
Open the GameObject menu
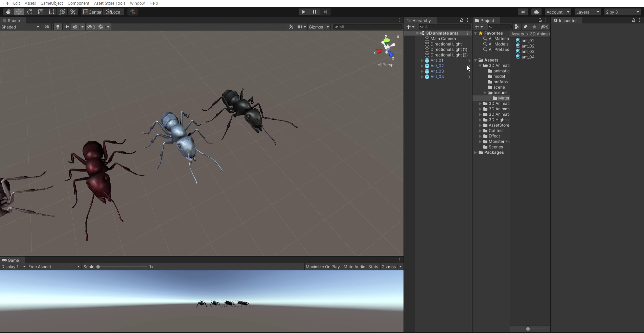tap(52, 3)
